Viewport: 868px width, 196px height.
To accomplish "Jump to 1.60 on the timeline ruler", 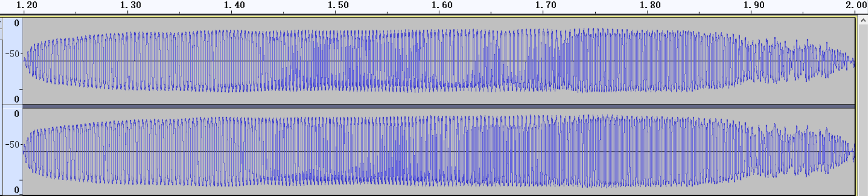I will click(442, 5).
